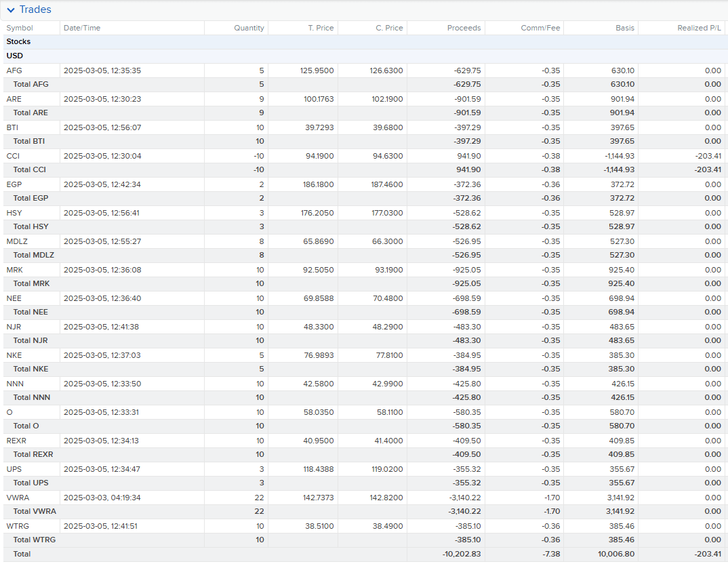Click the O symbol cell
Viewport: 728px width, 564px height.
9,412
